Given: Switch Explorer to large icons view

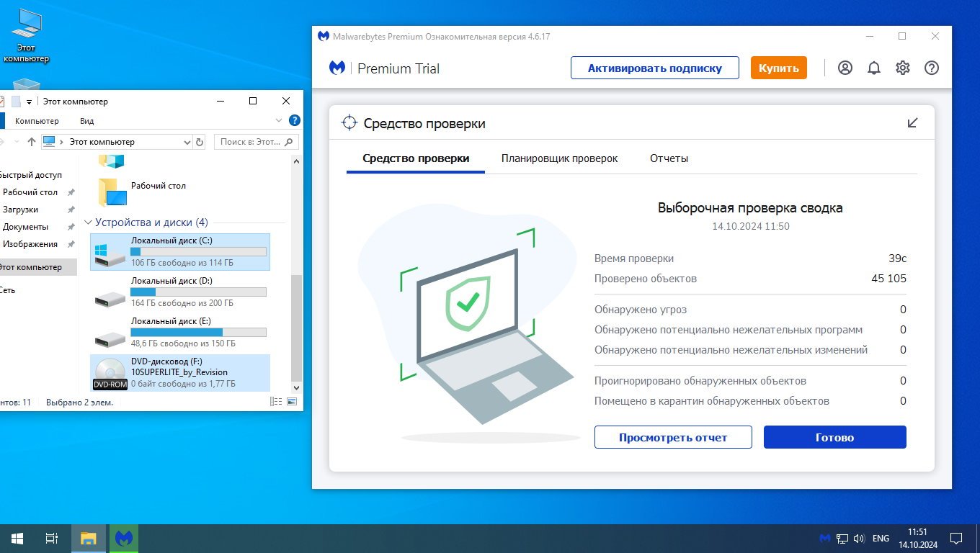Looking at the screenshot, I should point(292,402).
